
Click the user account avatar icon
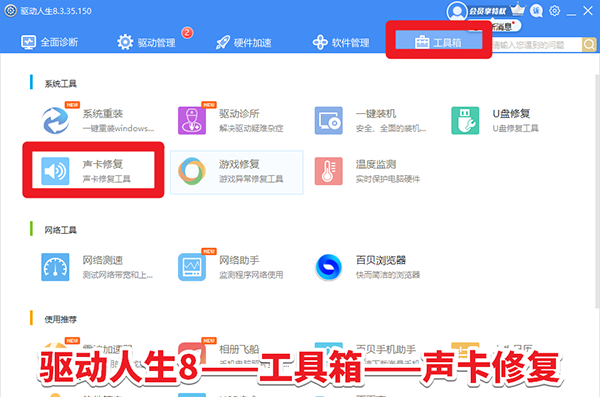point(457,11)
